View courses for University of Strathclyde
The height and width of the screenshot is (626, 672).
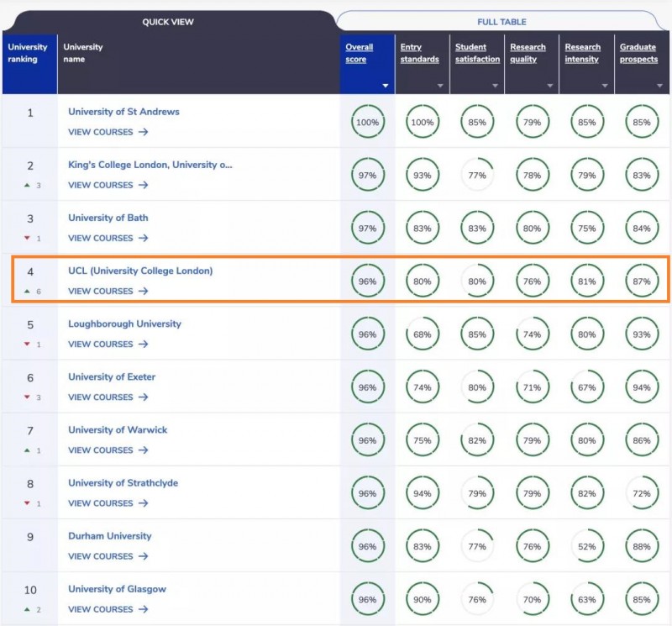[x=108, y=503]
